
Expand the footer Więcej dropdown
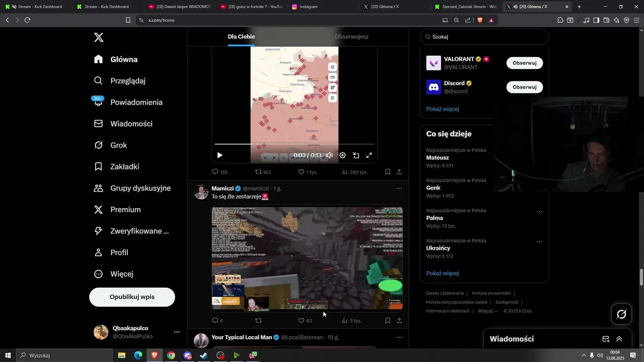489,311
